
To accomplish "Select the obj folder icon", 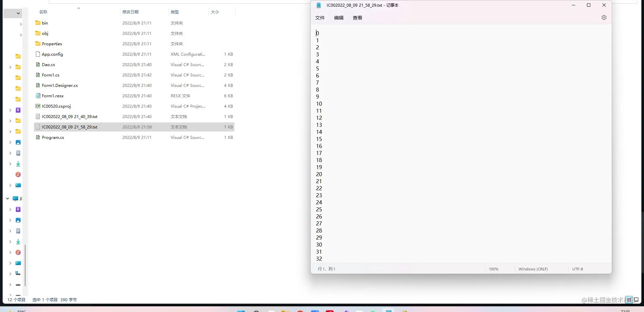I will pos(38,33).
